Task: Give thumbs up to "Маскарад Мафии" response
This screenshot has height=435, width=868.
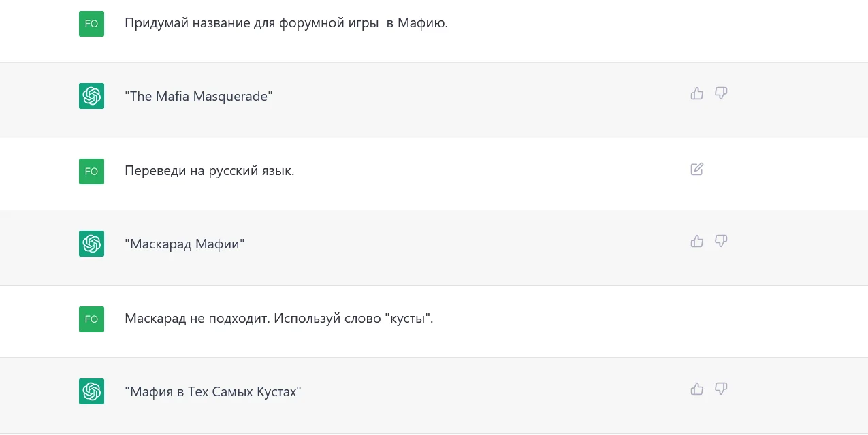Action: (x=696, y=241)
